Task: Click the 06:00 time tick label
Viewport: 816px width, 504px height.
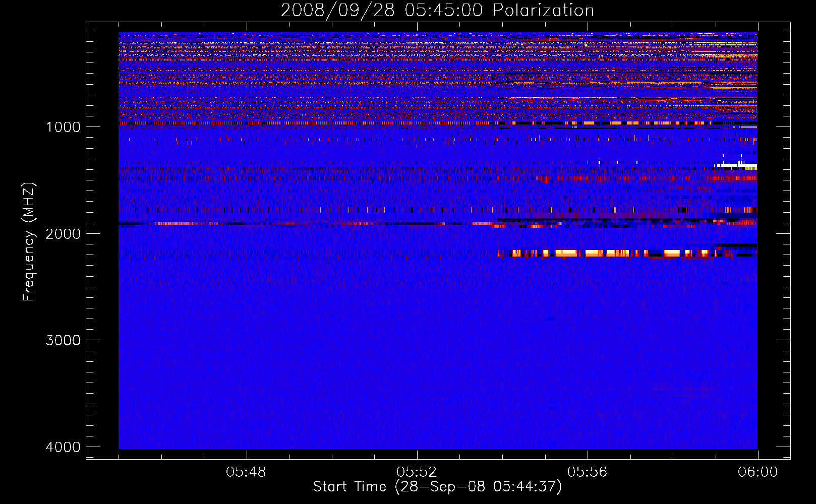Action: (x=757, y=472)
